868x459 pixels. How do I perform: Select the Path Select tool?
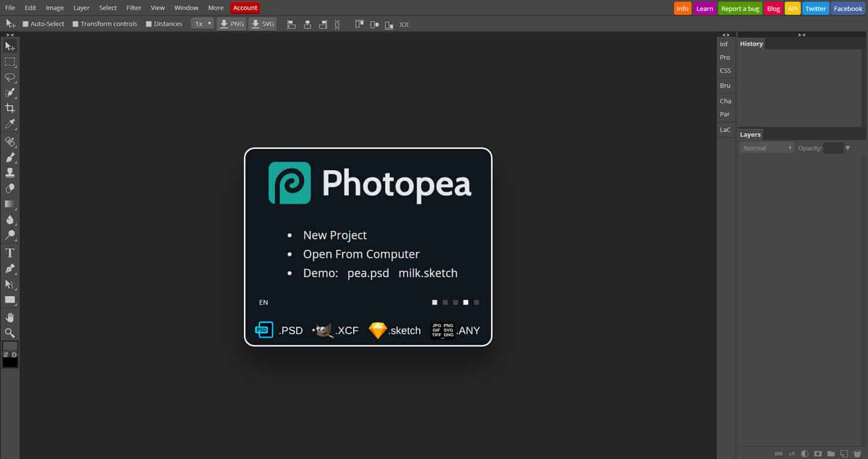pos(10,284)
